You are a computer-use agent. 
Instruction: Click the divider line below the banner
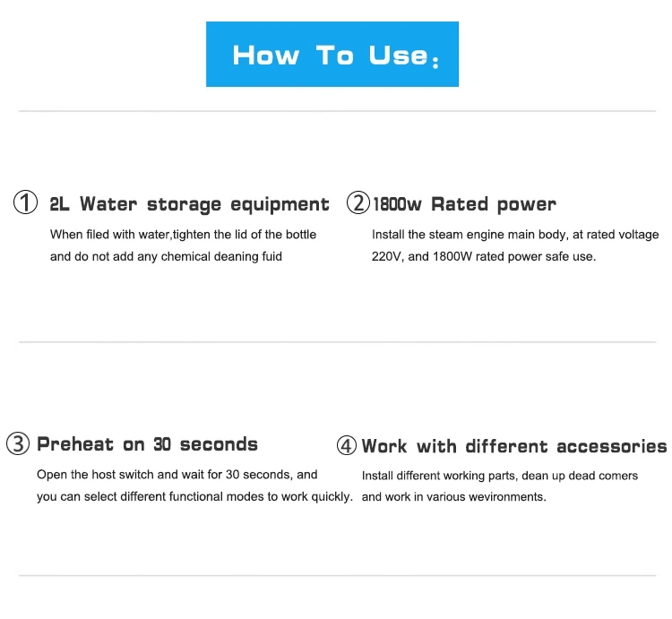click(x=336, y=112)
